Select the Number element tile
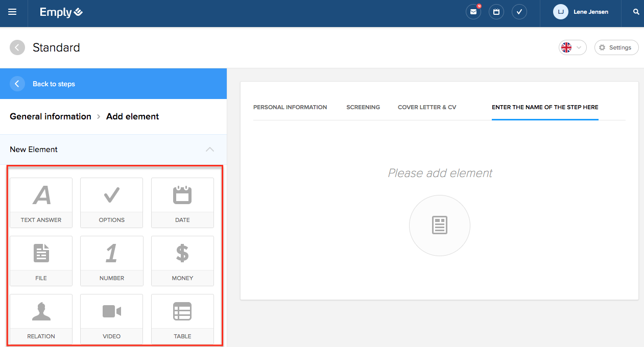 pyautogui.click(x=111, y=261)
